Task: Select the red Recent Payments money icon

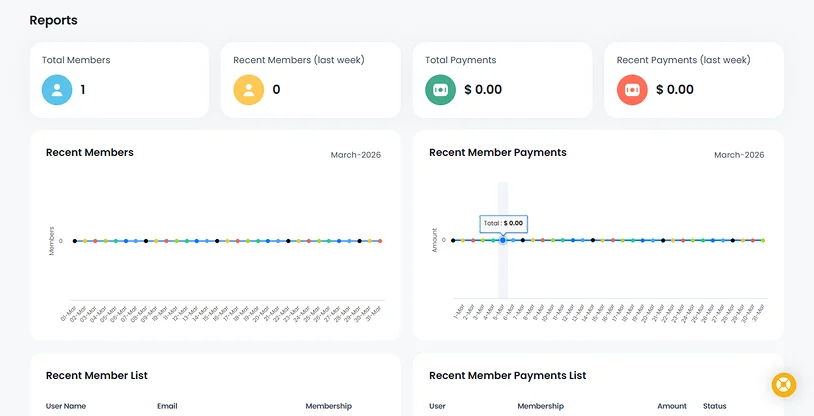Action: point(632,90)
